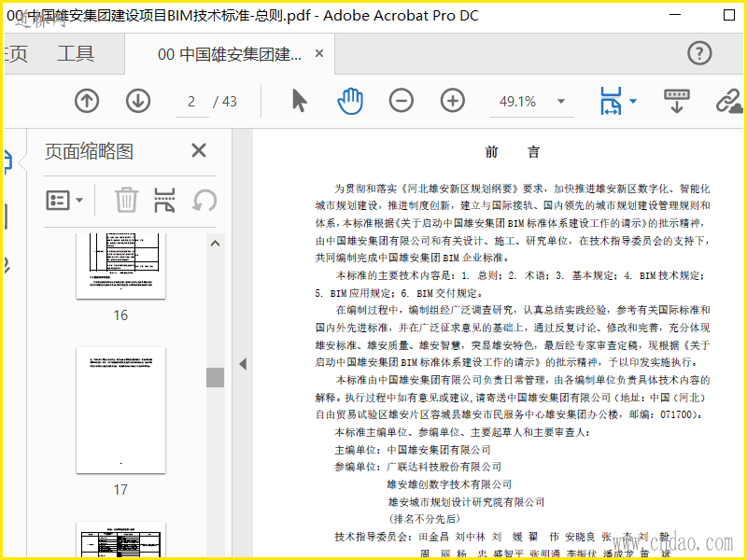Click the total pages text / 43

point(225,102)
